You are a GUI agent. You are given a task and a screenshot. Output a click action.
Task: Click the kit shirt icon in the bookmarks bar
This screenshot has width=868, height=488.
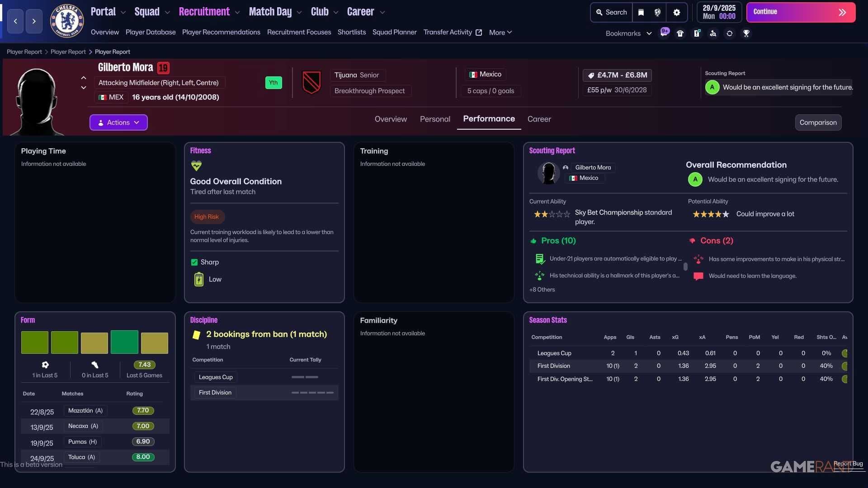(x=680, y=33)
